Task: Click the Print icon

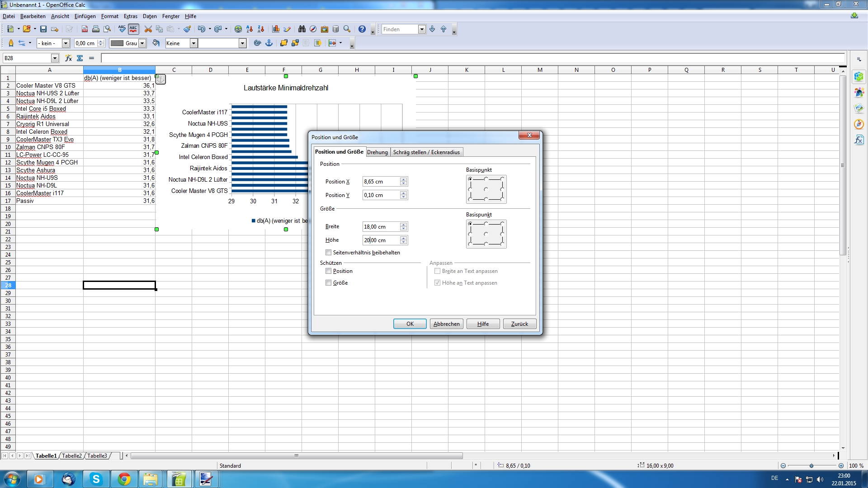Action: coord(96,29)
